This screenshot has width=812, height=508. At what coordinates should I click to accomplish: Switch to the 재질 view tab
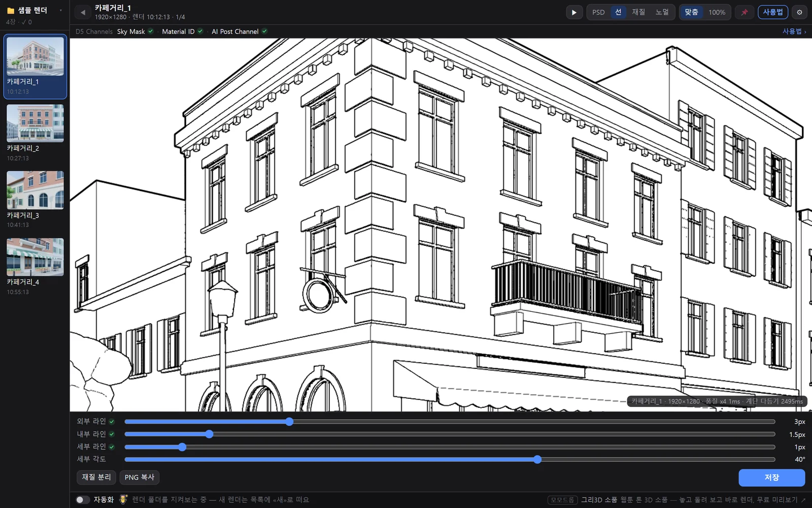point(638,12)
